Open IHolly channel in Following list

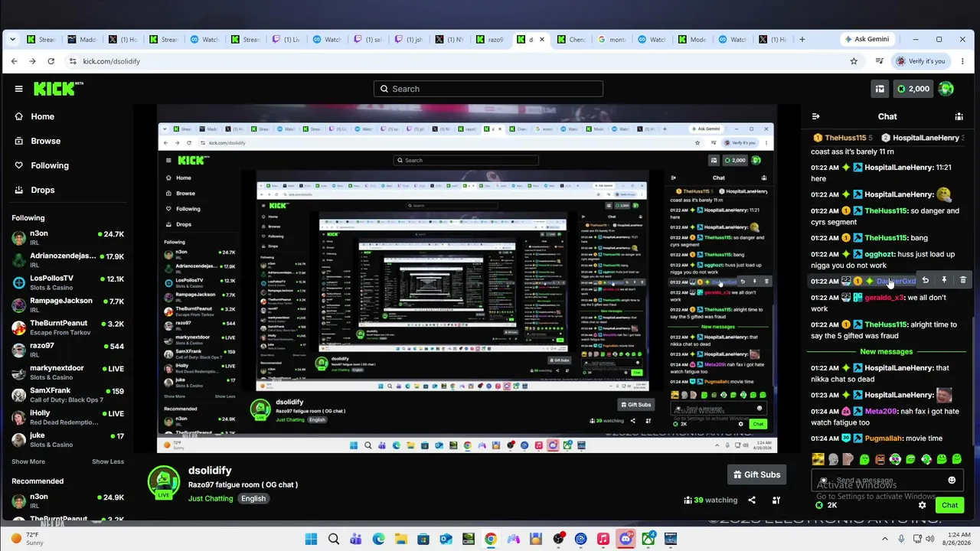point(67,417)
